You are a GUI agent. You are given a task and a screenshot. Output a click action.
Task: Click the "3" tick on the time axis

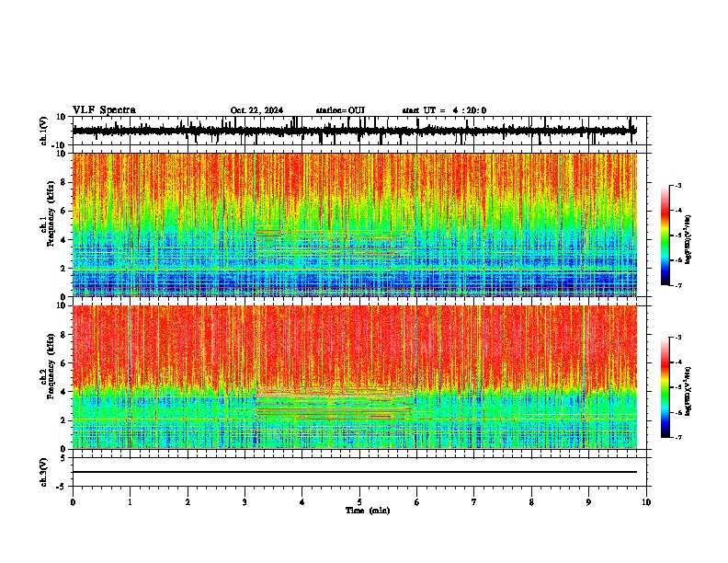point(245,502)
